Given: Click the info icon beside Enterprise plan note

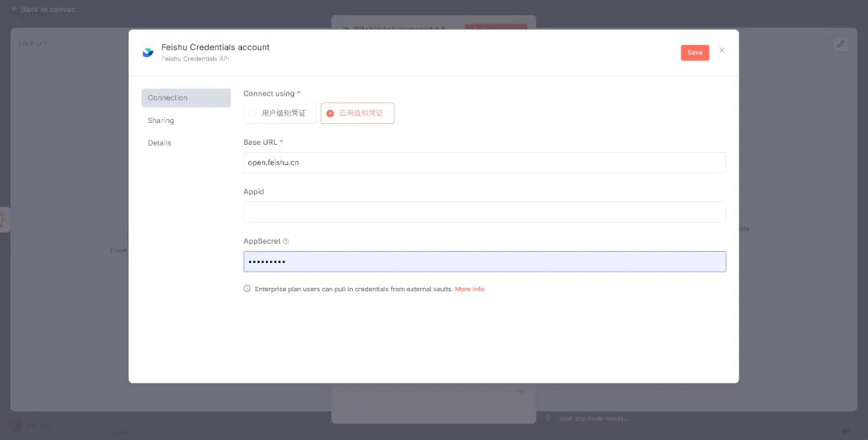Looking at the screenshot, I should 248,289.
